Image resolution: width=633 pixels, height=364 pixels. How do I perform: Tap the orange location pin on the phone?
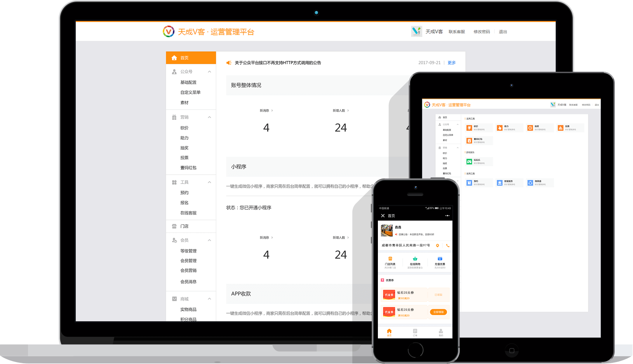click(x=437, y=246)
